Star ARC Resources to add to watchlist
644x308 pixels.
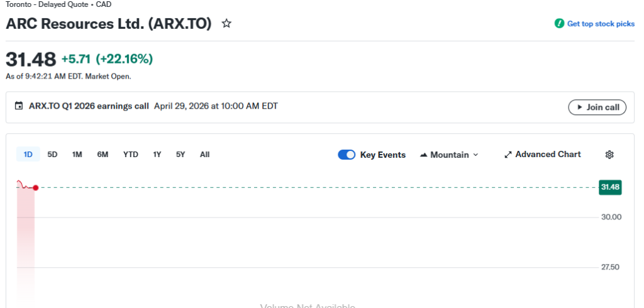[226, 24]
